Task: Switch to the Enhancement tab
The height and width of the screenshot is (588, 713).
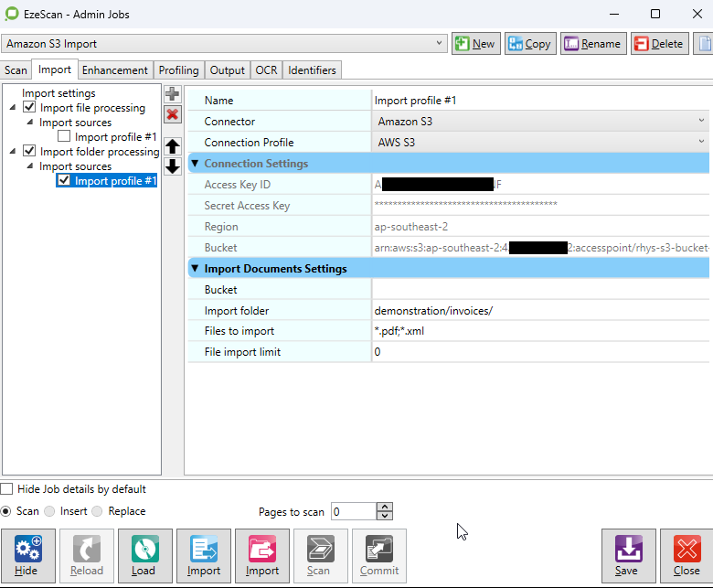Action: pos(114,70)
